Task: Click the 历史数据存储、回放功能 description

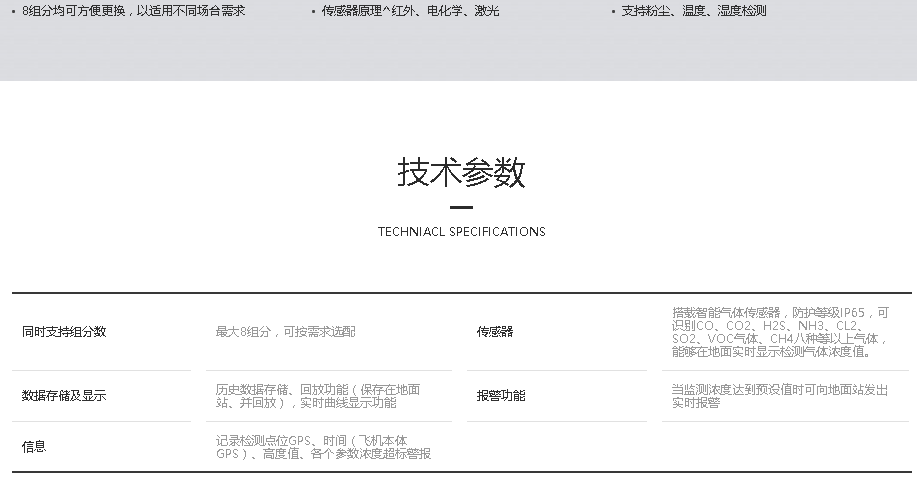Action: pos(317,396)
